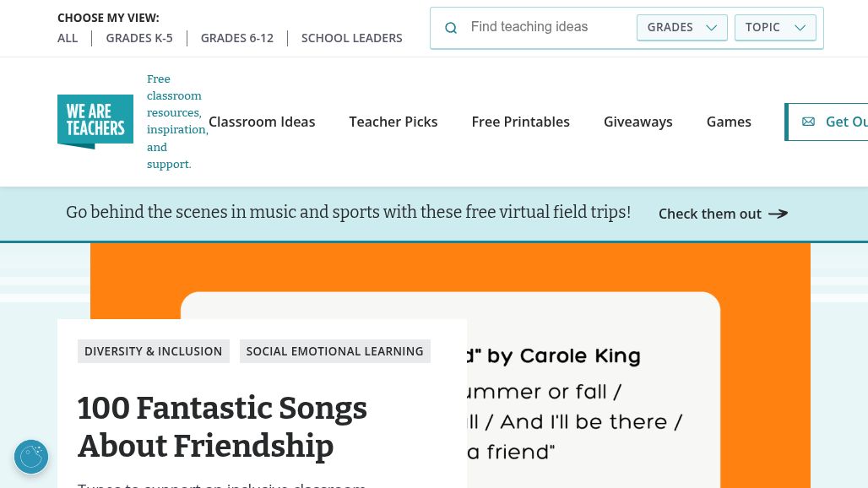Screen dimensions: 868x488
Task: Expand the Grades dropdown
Action: (681, 27)
